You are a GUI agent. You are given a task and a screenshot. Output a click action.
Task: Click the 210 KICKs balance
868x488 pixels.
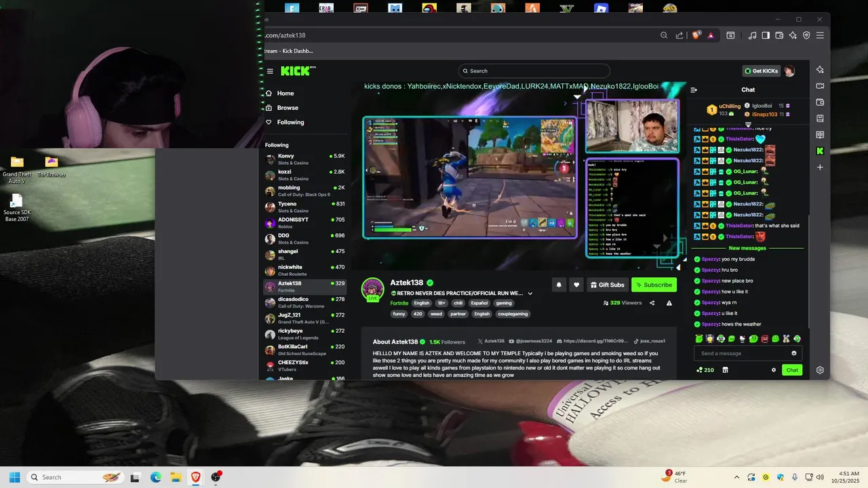705,370
